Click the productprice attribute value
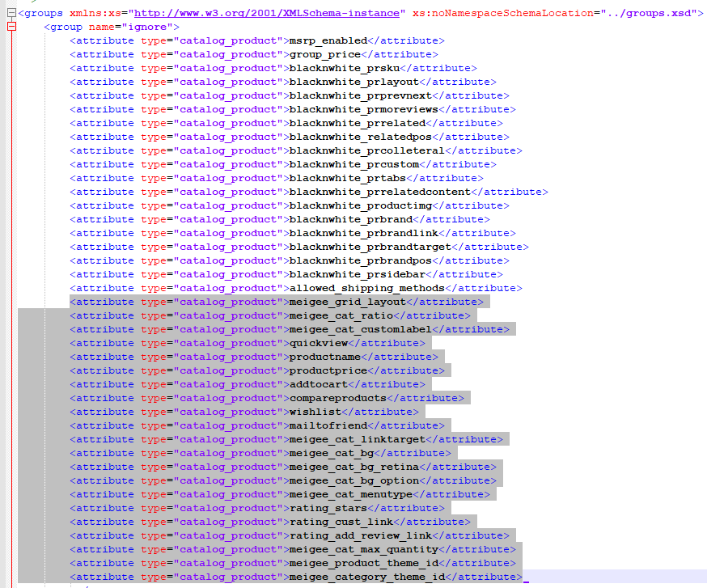 (328, 370)
